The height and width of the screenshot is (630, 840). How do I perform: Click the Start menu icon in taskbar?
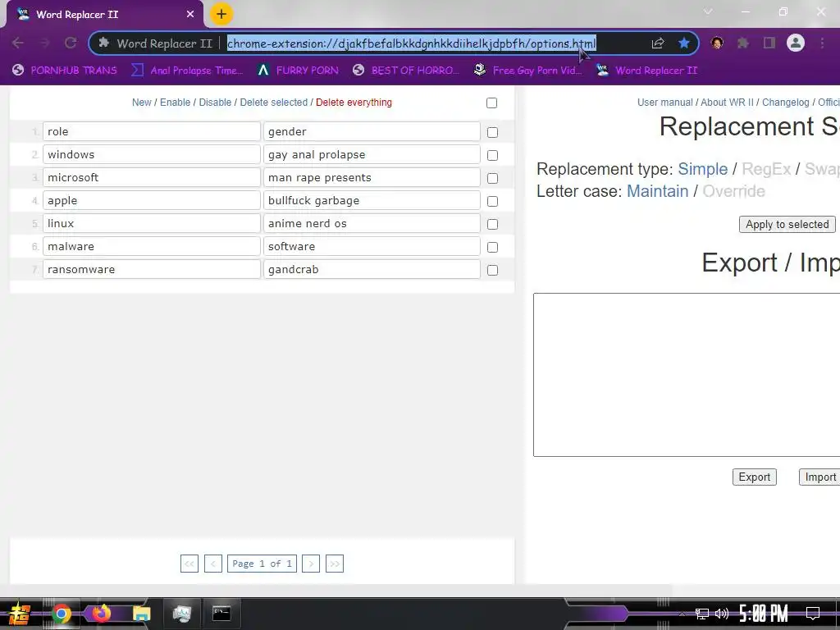pos(19,614)
